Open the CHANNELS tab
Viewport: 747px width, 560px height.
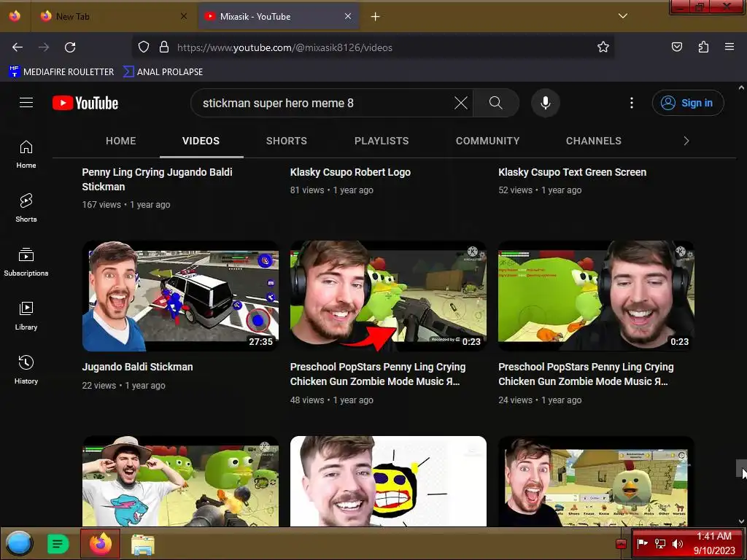click(x=594, y=141)
